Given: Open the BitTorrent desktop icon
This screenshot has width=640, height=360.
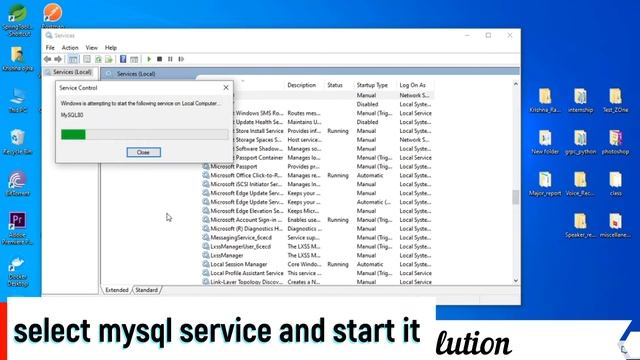Looking at the screenshot, I should click(x=17, y=184).
